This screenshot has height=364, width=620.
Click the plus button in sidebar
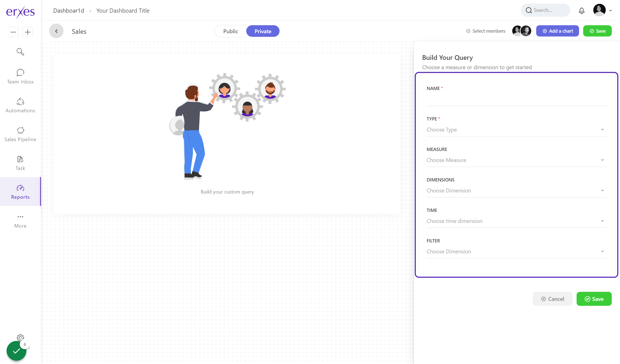[x=27, y=32]
